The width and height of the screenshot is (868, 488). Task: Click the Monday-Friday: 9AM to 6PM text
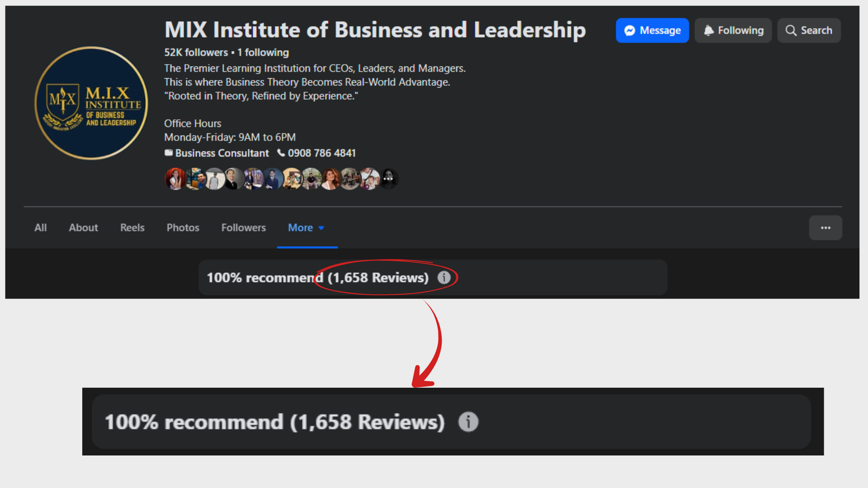point(230,137)
